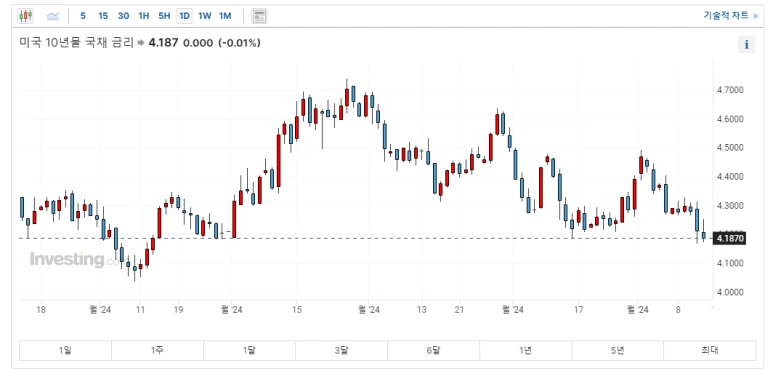Select the 5 minute interval
773x379 pixels.
[83, 16]
